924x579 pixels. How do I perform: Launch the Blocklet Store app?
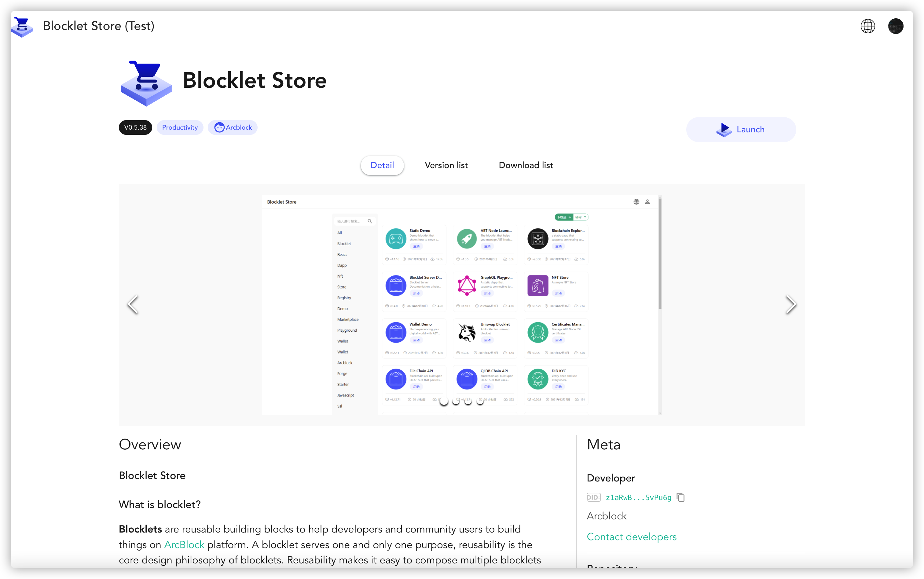coord(741,129)
